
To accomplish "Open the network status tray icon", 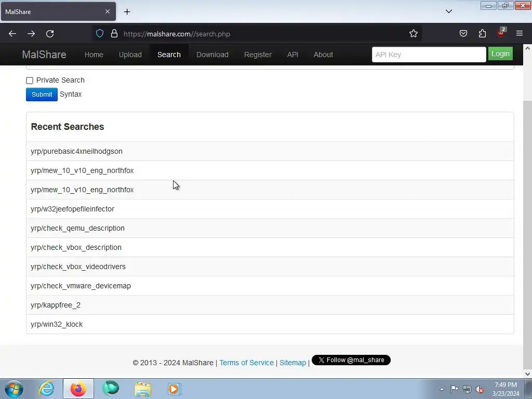I will point(467,389).
